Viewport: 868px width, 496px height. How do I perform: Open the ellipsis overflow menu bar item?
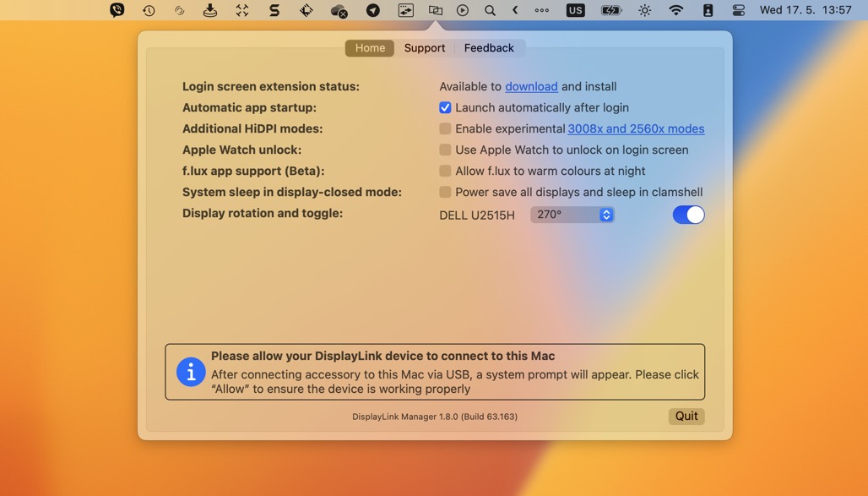[541, 10]
